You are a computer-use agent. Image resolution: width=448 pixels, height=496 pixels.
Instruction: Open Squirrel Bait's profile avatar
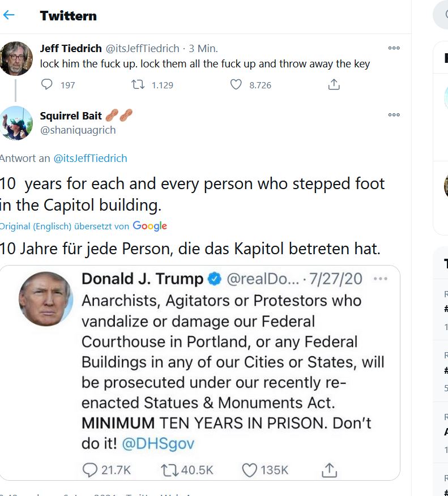click(16, 123)
